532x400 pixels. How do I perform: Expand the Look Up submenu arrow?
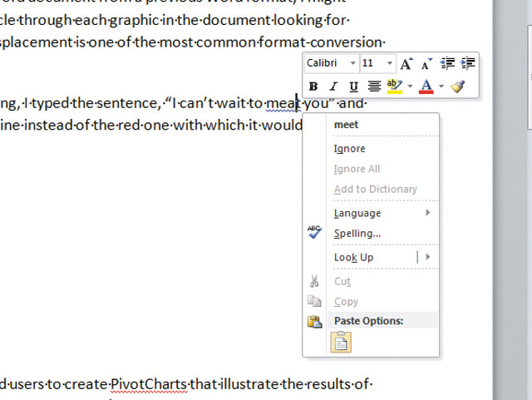coord(428,257)
